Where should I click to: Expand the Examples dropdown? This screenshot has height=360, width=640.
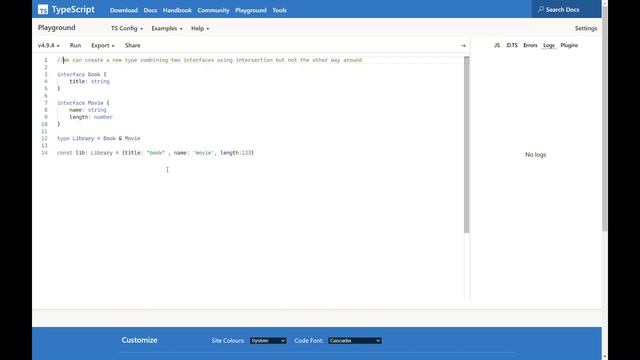167,29
